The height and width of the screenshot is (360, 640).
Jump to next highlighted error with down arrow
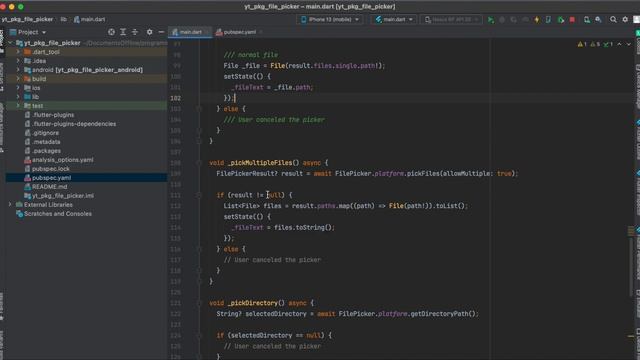[629, 44]
